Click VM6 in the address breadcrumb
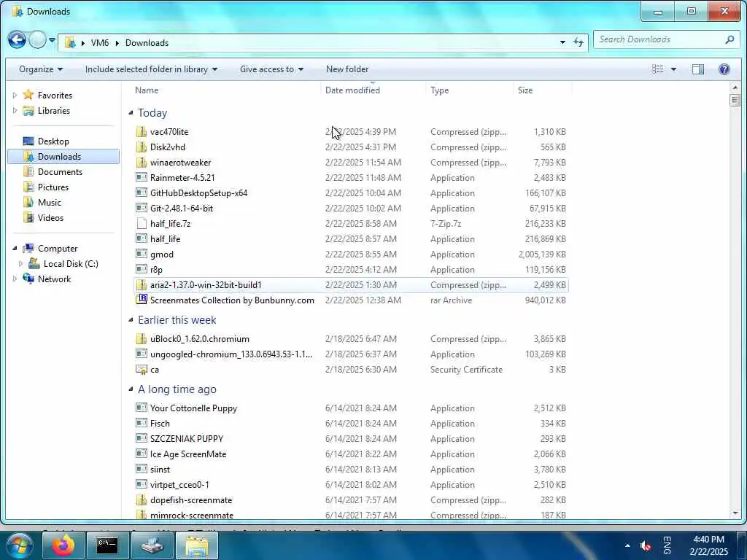The height and width of the screenshot is (560, 747). click(99, 43)
